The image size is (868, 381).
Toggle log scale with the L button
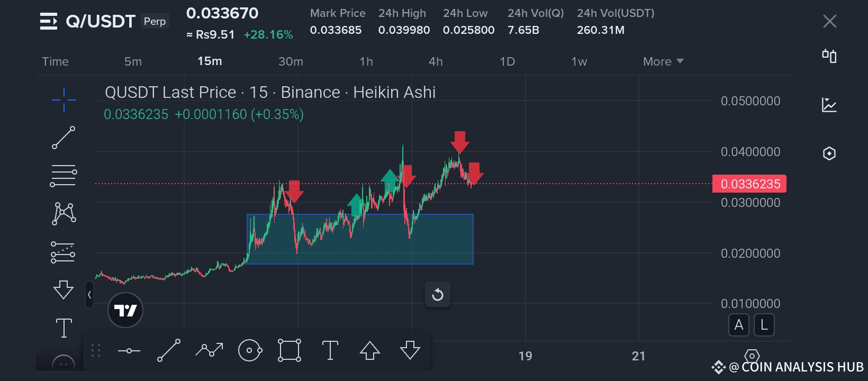pos(764,325)
